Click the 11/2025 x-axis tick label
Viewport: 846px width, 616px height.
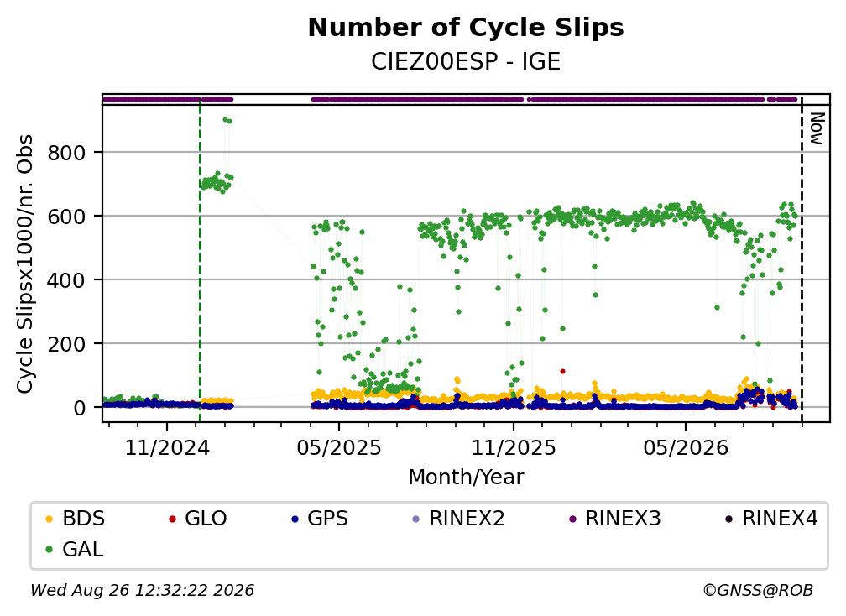click(514, 448)
